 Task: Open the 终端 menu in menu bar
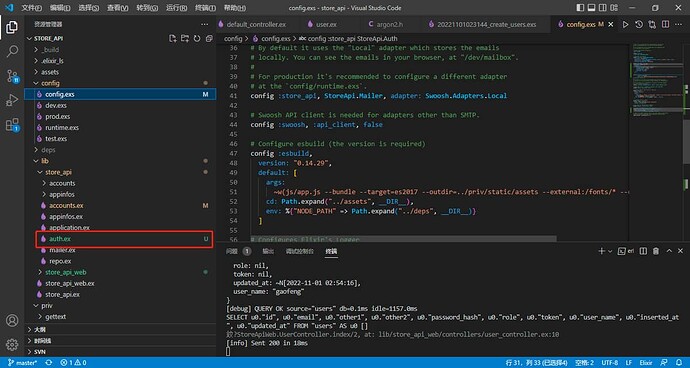pyautogui.click(x=206, y=8)
